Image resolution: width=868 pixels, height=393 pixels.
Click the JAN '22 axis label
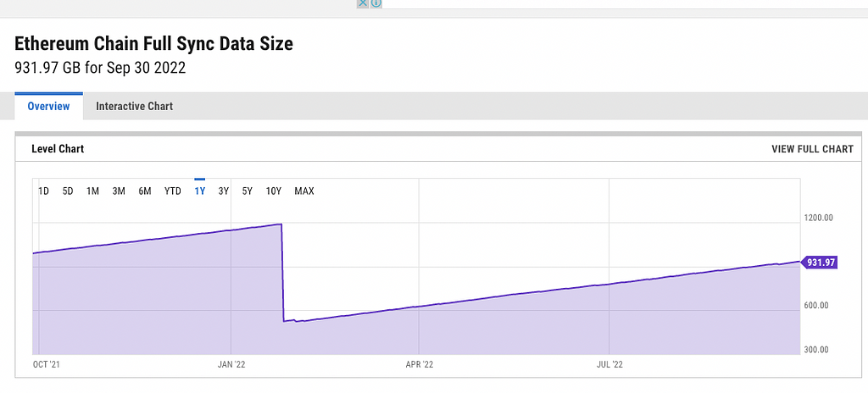pos(231,365)
